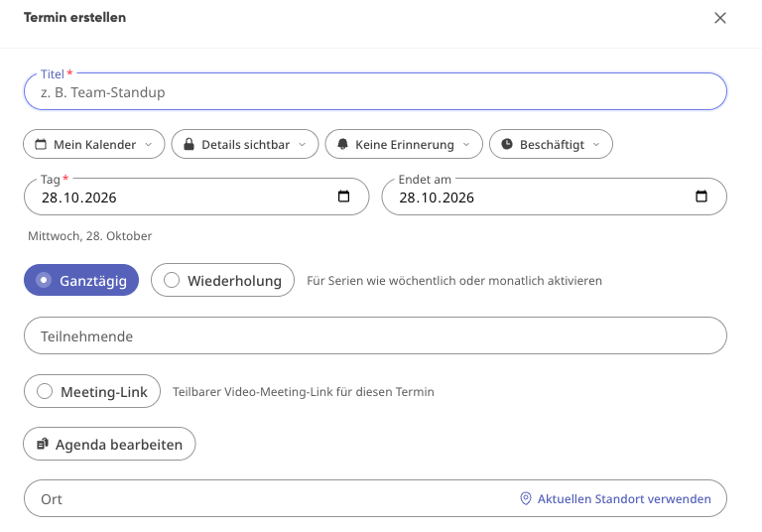Click the clock icon in Beschäftigt
Image resolution: width=762 pixels, height=532 pixels.
(507, 144)
